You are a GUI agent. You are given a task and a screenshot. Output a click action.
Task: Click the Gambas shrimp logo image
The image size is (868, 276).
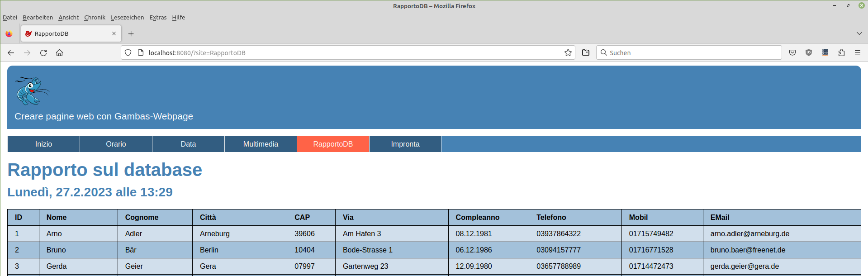pyautogui.click(x=32, y=90)
